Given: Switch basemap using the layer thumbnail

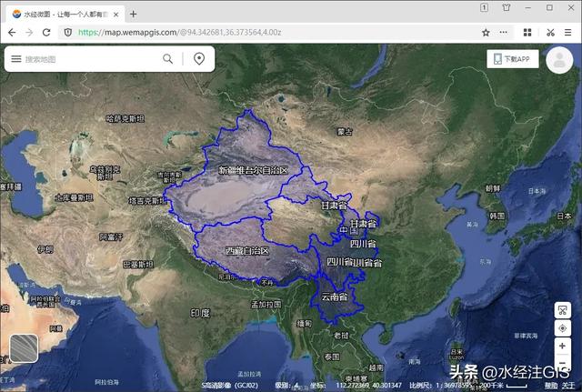Looking at the screenshot, I should 24,348.
